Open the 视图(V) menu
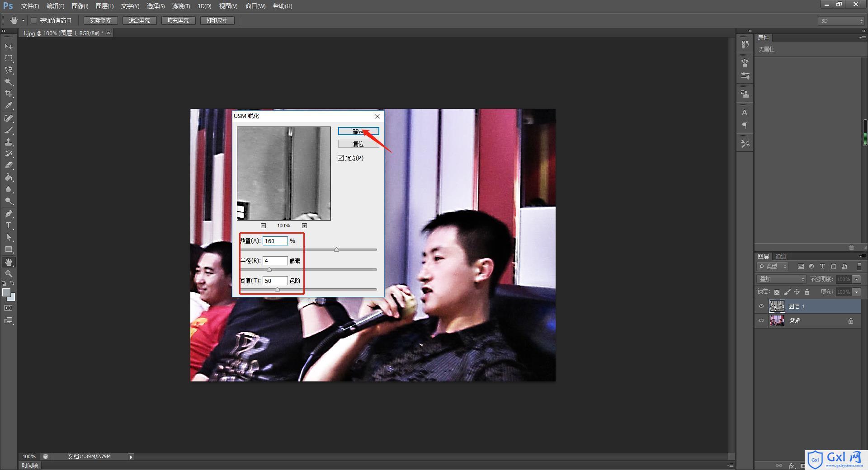The image size is (868, 470). click(x=228, y=6)
